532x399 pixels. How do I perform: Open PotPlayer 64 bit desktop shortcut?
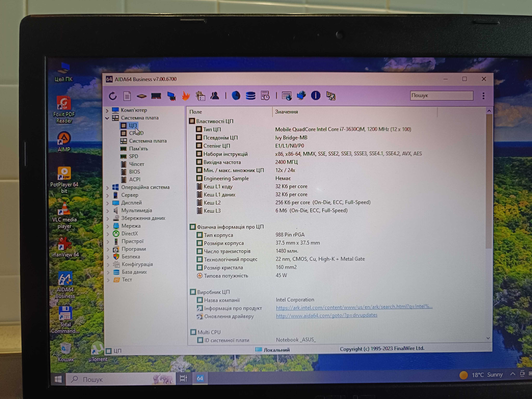(x=64, y=180)
